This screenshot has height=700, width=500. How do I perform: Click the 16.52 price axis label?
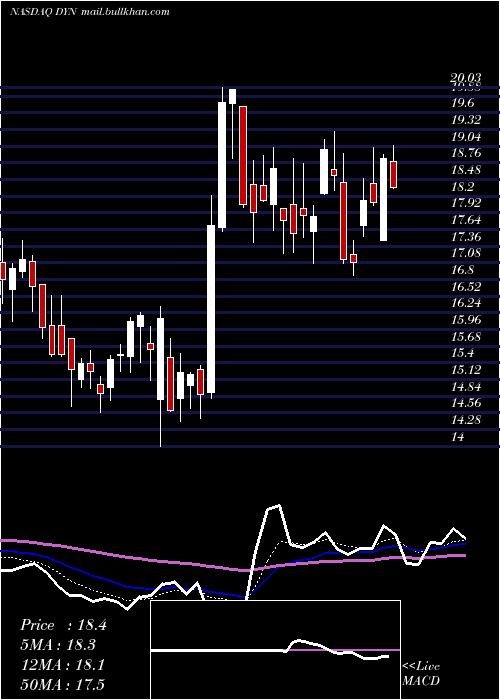click(466, 287)
